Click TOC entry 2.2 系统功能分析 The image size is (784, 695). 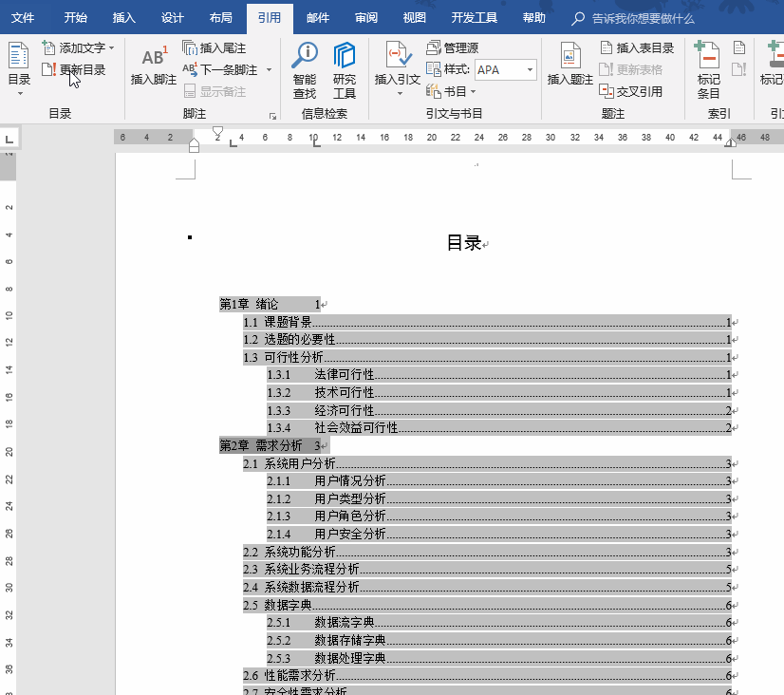point(487,552)
